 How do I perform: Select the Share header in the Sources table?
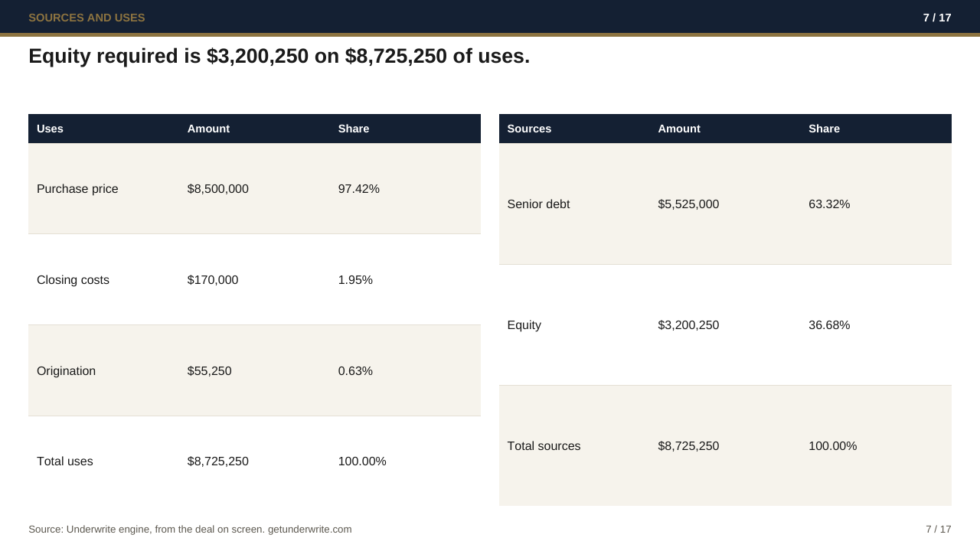(x=824, y=129)
